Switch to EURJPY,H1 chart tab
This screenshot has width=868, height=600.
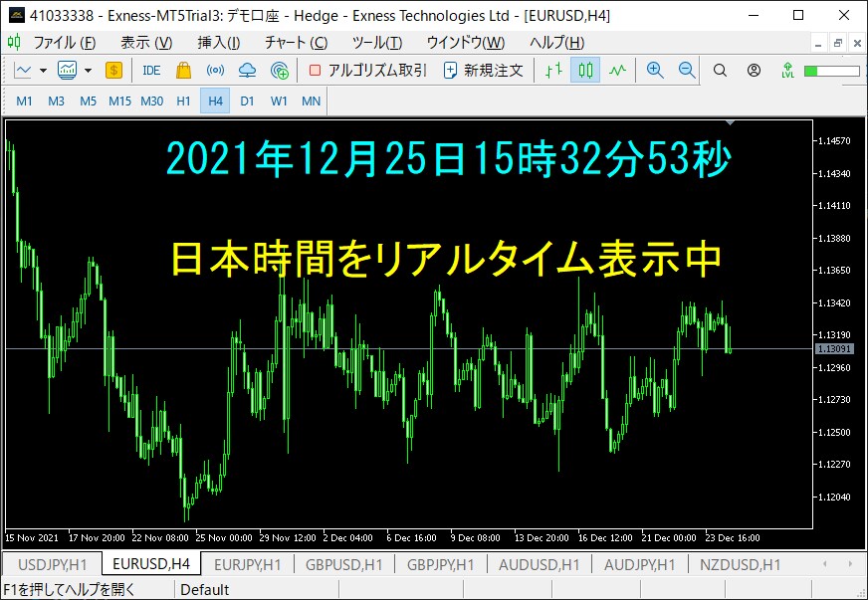pos(248,564)
